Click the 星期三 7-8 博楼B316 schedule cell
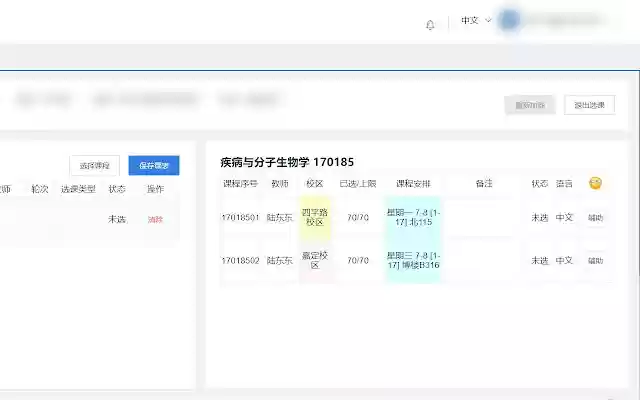This screenshot has width=640, height=400. [x=413, y=260]
